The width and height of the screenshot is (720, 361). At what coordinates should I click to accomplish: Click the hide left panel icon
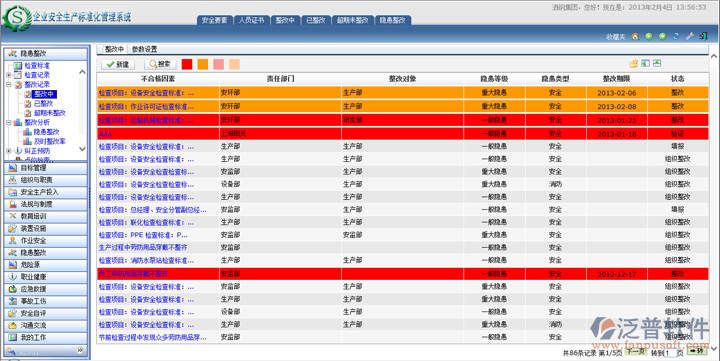tap(646, 63)
